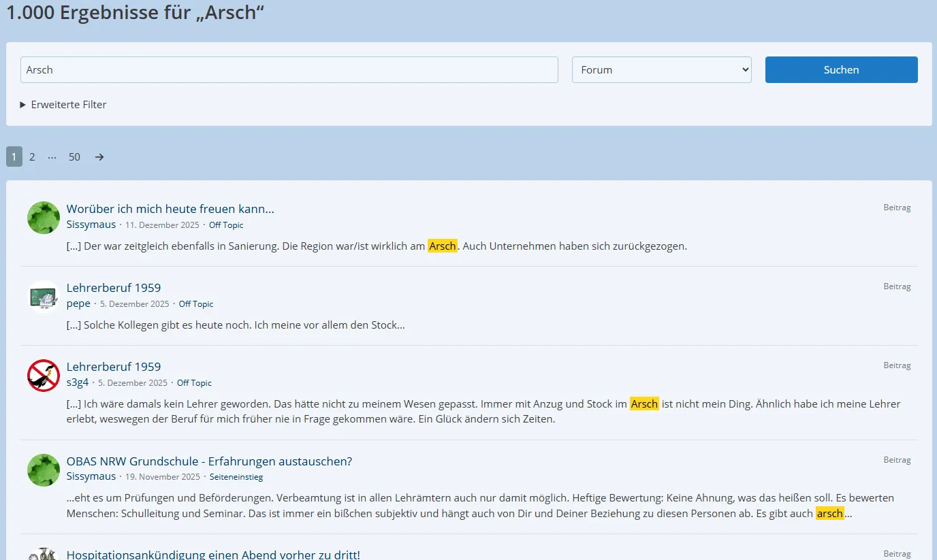Viewport: 937px width, 560px height.
Task: Click Sissymaus avatar on first result
Action: pos(44,218)
